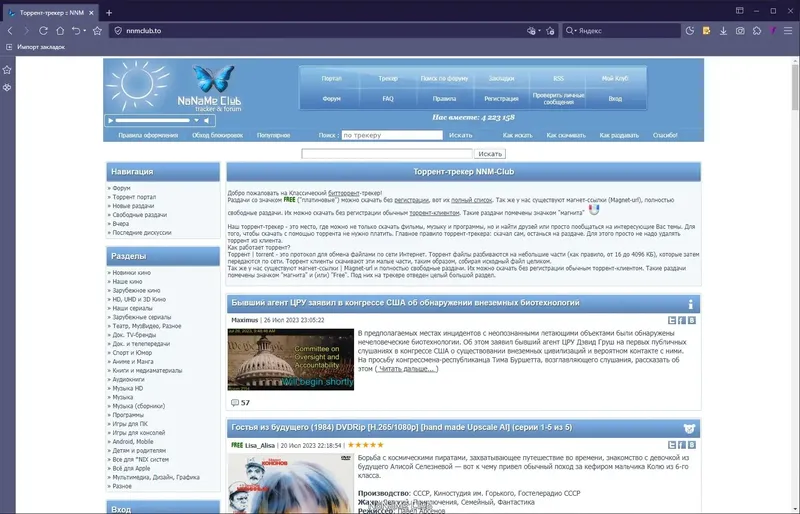The width and height of the screenshot is (800, 514).
Task: Share CIA news post via Facebook icon
Action: point(682,320)
